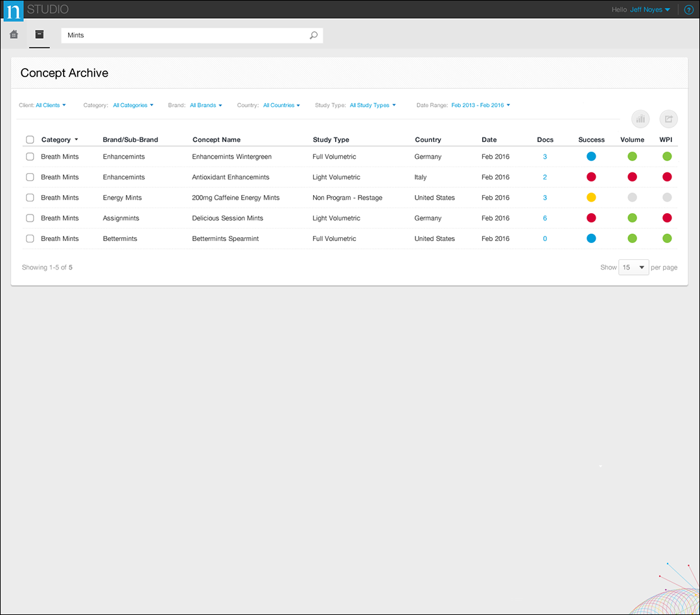Image resolution: width=700 pixels, height=615 pixels.
Task: Check the Antioxidant Enhancemints row checkbox
Action: click(x=30, y=177)
